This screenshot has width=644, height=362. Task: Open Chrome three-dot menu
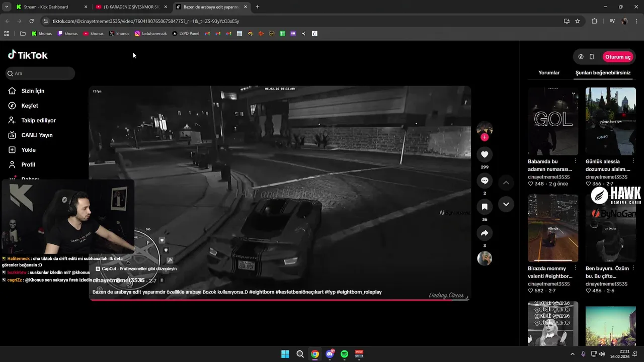[x=636, y=21]
